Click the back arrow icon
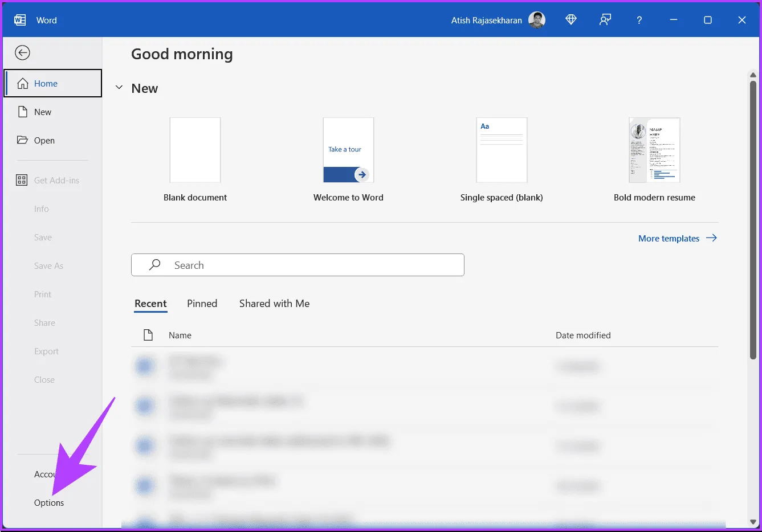The width and height of the screenshot is (762, 532). click(22, 53)
